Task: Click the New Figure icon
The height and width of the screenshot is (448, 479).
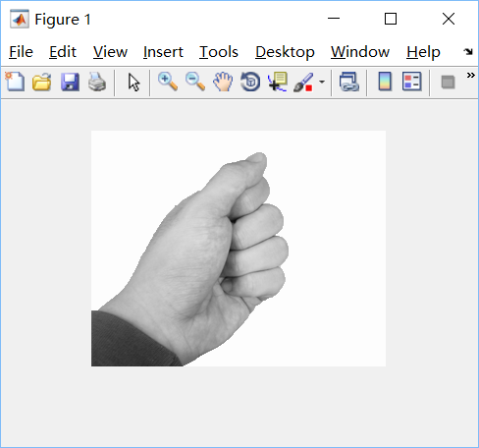Action: pyautogui.click(x=15, y=82)
